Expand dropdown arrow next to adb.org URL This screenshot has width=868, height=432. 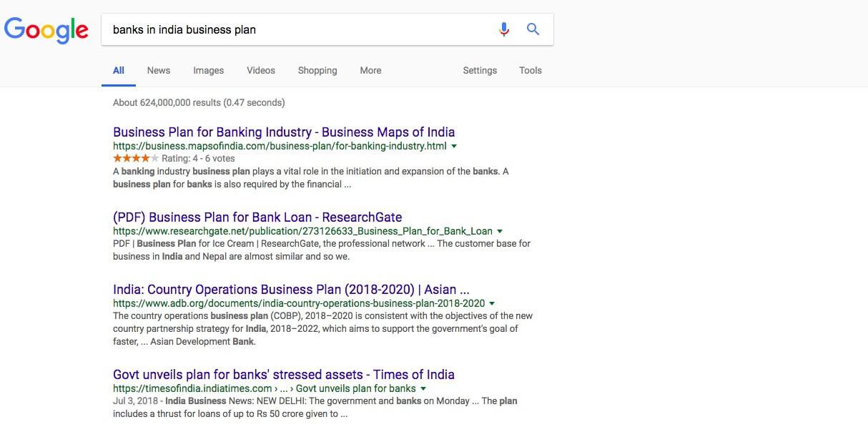[x=492, y=303]
